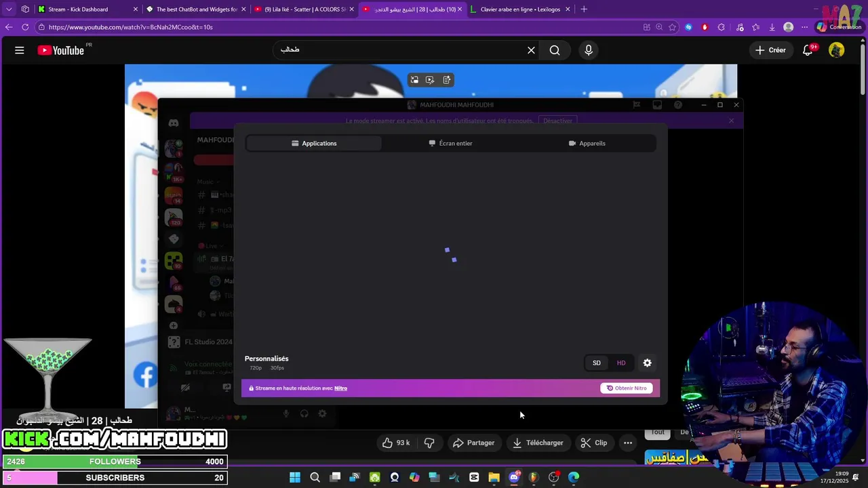Open the browser extensions puzzle icon
The width and height of the screenshot is (868, 488).
click(721, 27)
